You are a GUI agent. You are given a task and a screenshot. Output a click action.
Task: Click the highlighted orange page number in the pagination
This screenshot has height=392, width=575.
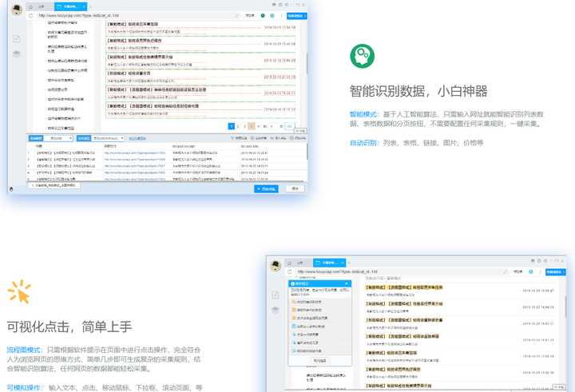252,126
